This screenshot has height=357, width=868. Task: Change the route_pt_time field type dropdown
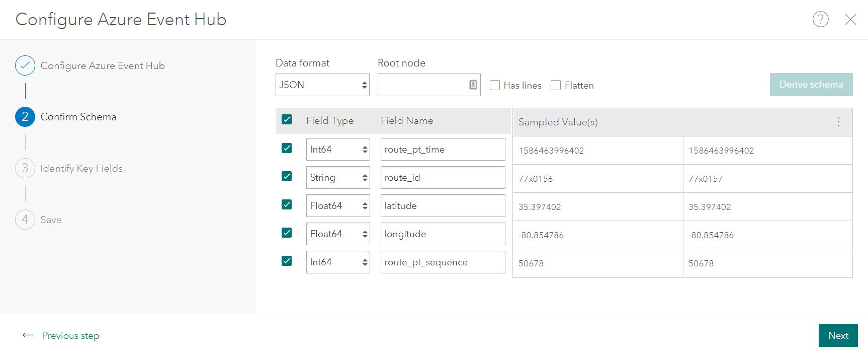(x=338, y=150)
